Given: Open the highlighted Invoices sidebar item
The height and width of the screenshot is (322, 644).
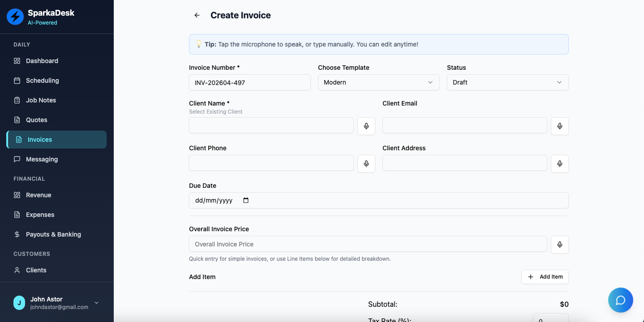Looking at the screenshot, I should tap(56, 140).
